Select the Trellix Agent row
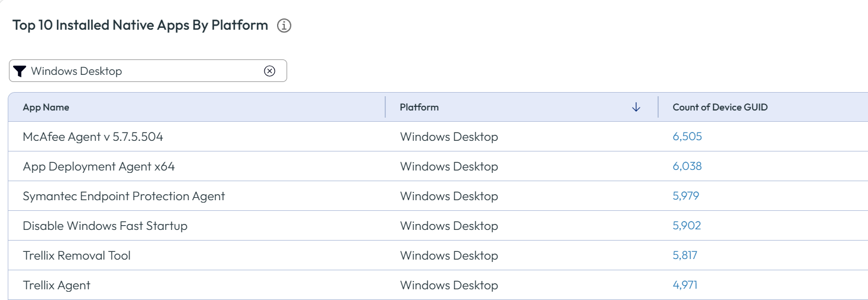This screenshot has width=868, height=300. [56, 285]
